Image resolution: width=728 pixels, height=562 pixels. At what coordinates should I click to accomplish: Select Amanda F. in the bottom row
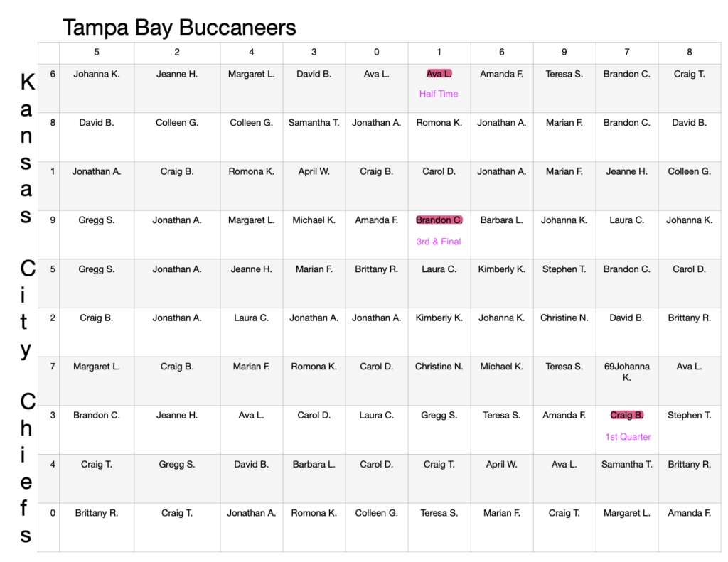click(x=690, y=513)
